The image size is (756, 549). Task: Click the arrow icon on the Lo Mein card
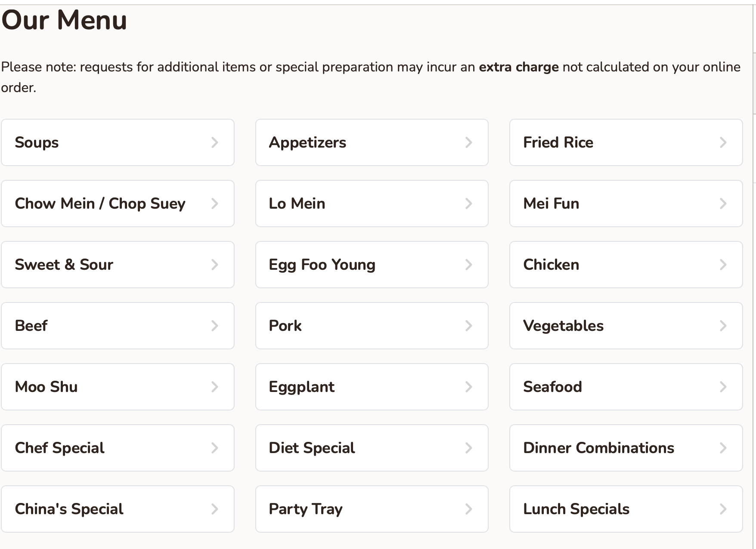pyautogui.click(x=469, y=204)
